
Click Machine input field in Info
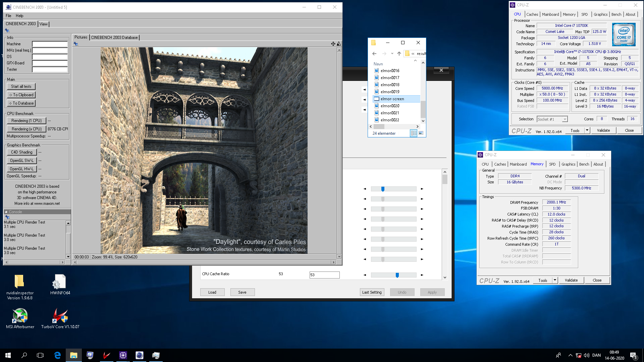50,44
